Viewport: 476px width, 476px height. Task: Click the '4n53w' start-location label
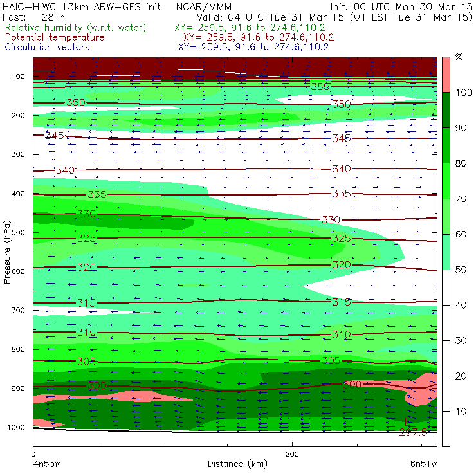click(x=46, y=464)
